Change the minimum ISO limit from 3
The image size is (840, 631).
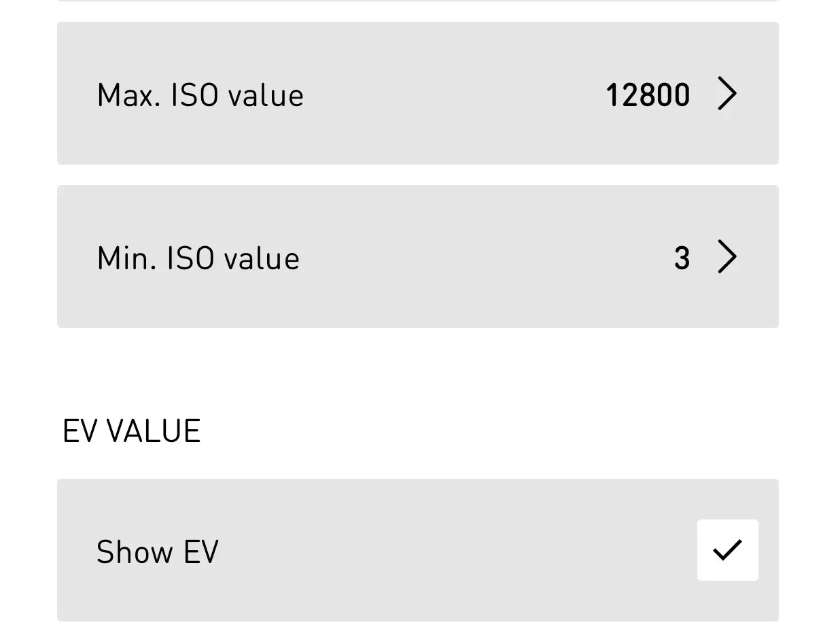click(x=682, y=258)
